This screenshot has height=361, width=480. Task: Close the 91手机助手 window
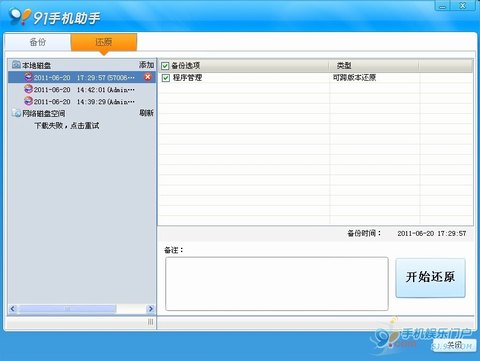[463, 6]
